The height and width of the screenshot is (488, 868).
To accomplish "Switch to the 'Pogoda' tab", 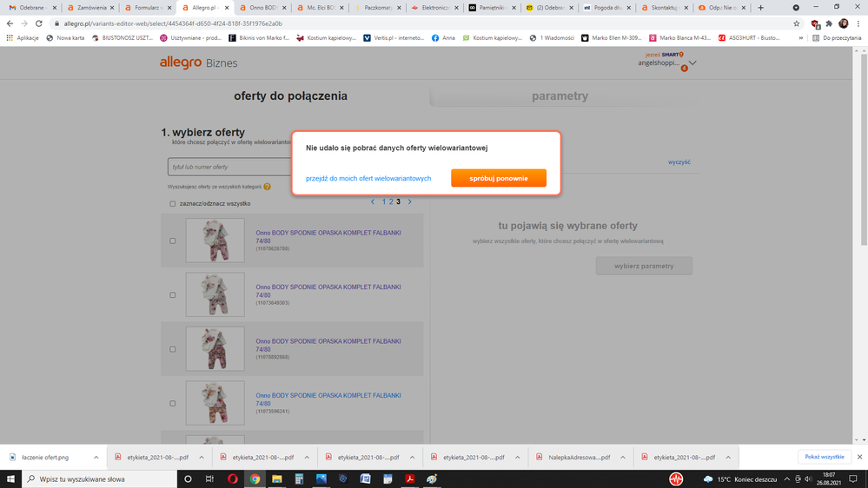I will pos(607,8).
